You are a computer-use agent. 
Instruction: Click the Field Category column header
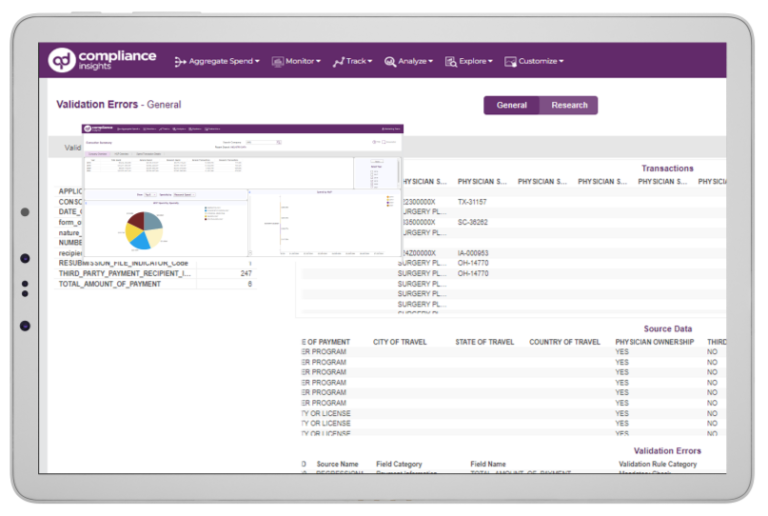(399, 464)
